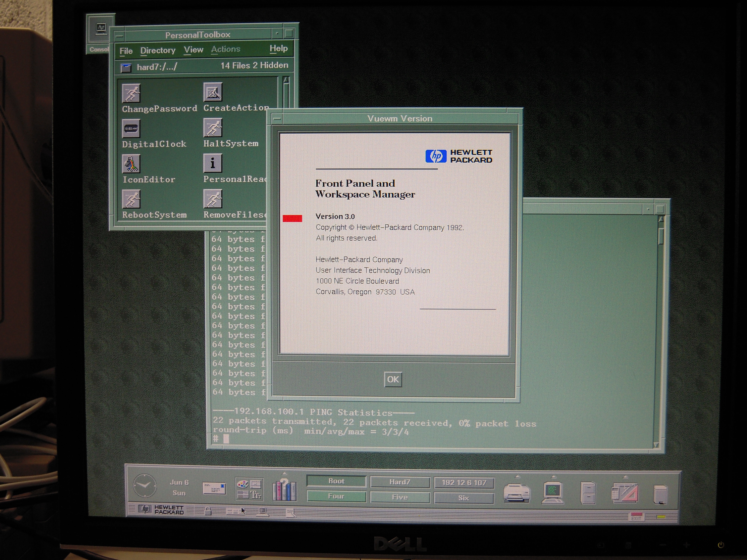Select the RemoveFiles action icon
The image size is (747, 560).
pyautogui.click(x=213, y=199)
